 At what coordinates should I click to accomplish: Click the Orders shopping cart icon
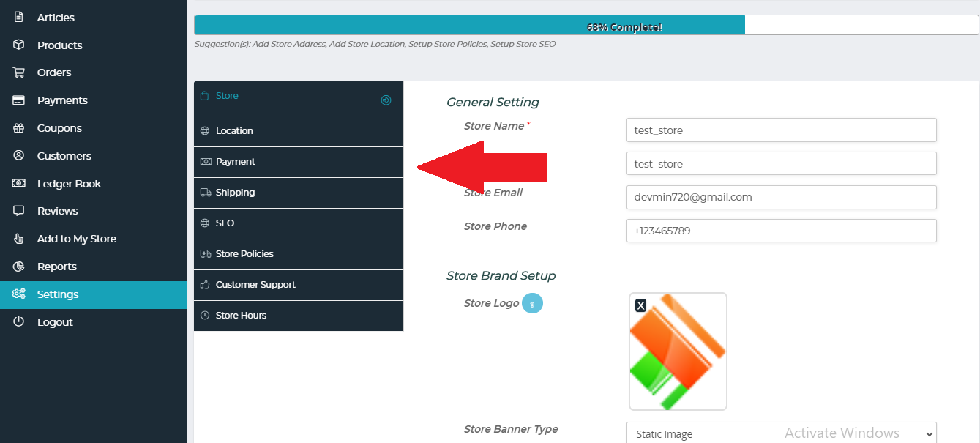(19, 72)
